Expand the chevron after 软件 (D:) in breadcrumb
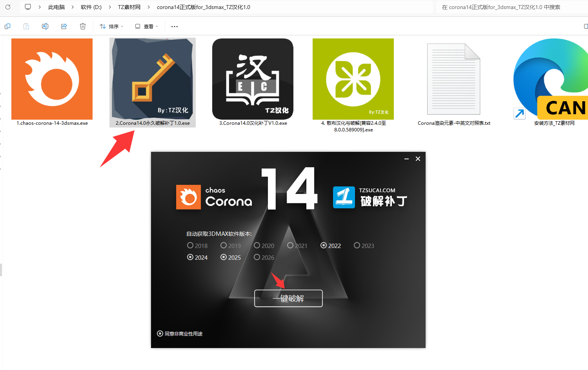The height and width of the screenshot is (370, 588). pyautogui.click(x=110, y=7)
